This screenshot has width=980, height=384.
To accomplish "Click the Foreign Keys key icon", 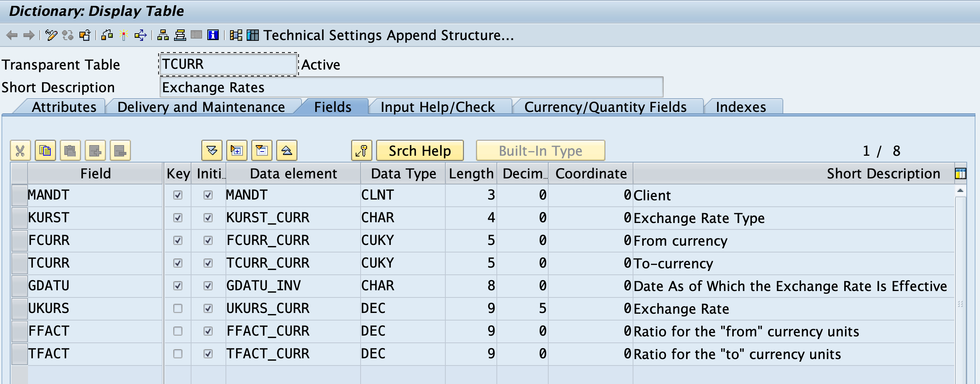I will 361,150.
